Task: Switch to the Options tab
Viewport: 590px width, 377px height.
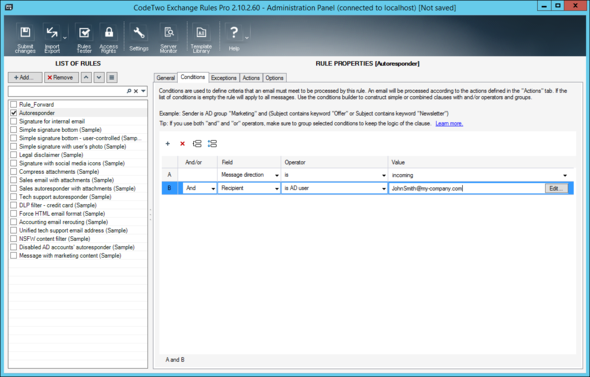Action: coord(274,78)
